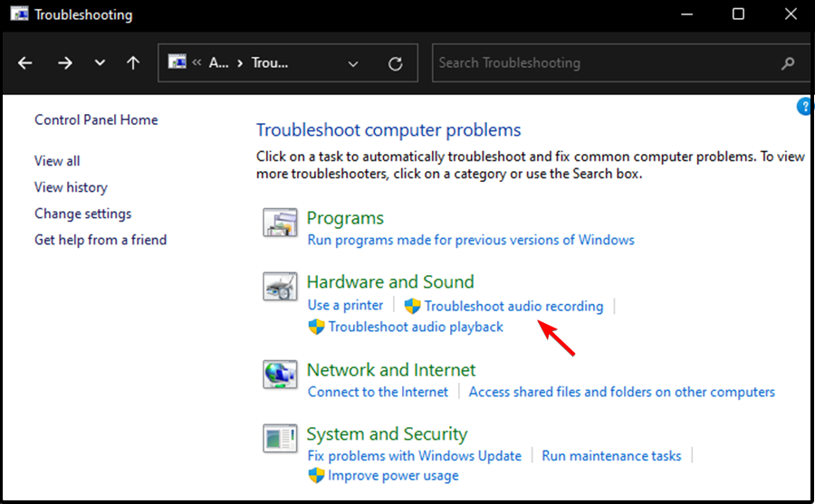
Task: Expand the address bar history dropdown
Action: 353,63
